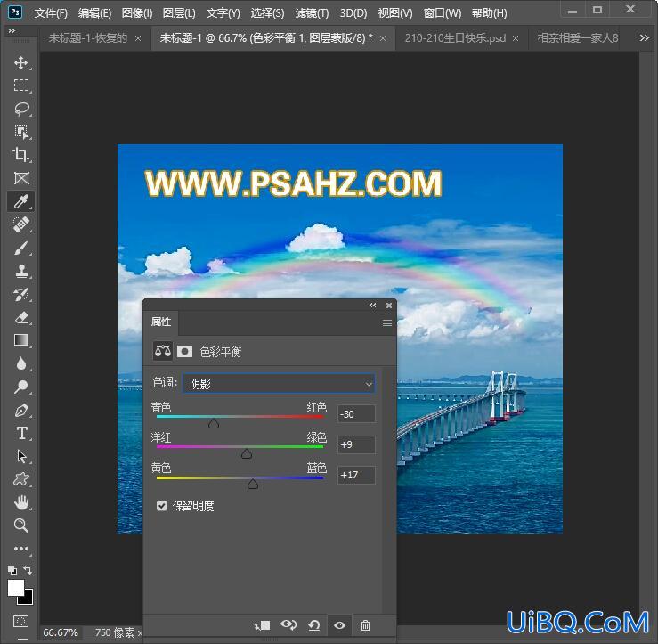The width and height of the screenshot is (658, 644).
Task: Open the 文件(F) menu
Action: (51, 13)
